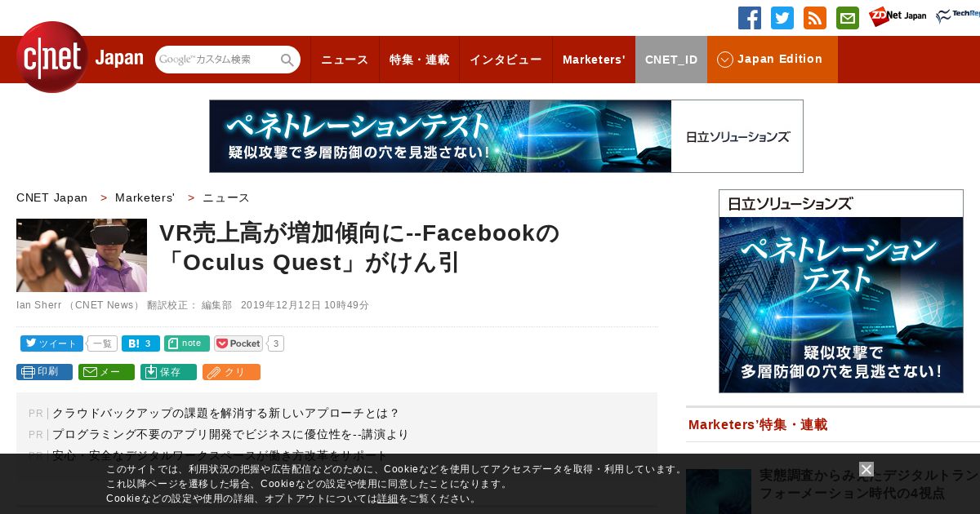Open the TechRepublic logo link

point(958,16)
